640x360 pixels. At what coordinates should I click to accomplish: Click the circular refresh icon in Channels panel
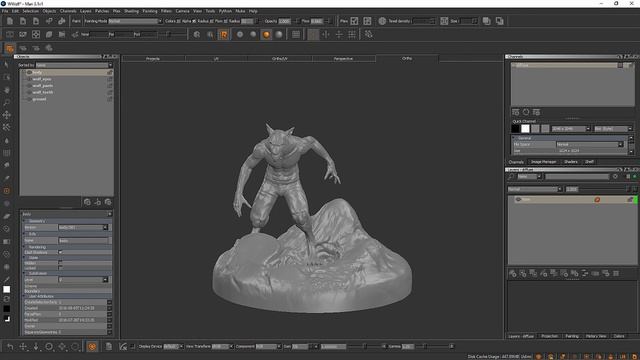[x=526, y=112]
